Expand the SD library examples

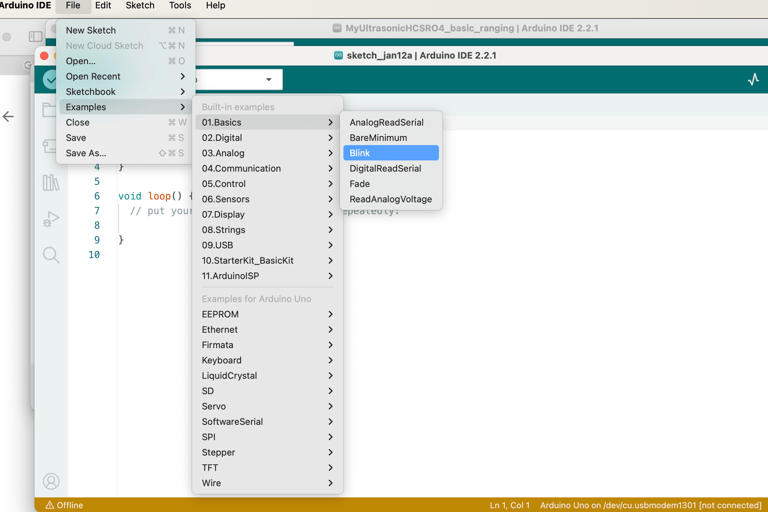(x=267, y=391)
